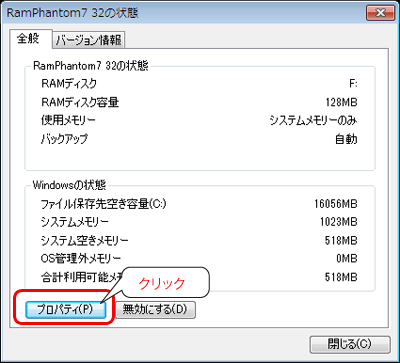
Task: Click the システムメモリーのみ value
Action: coord(313,121)
